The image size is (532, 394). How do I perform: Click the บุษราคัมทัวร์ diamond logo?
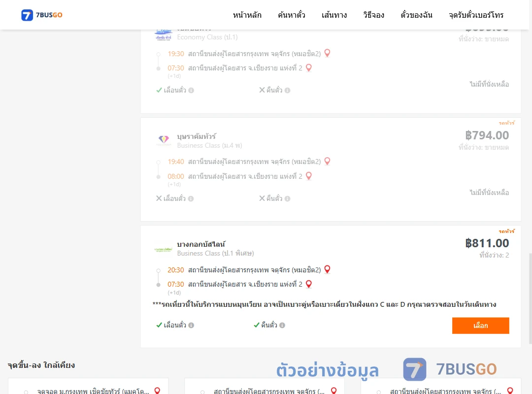(164, 140)
